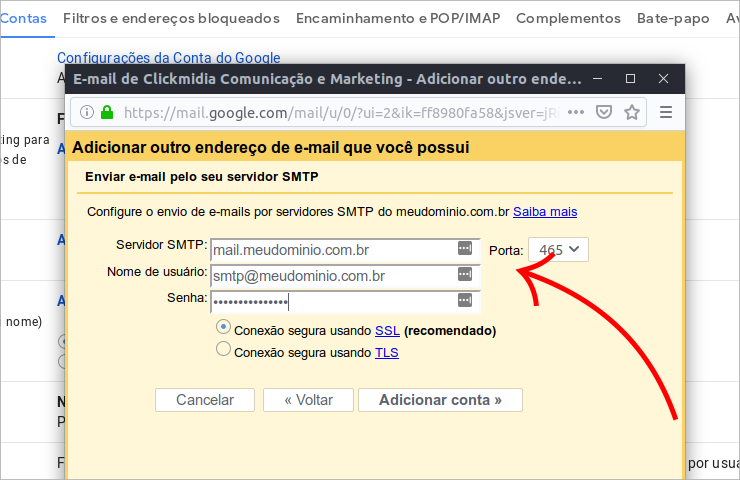Go to the Complementos tab
Viewport: 740px width, 480px height.
568,18
